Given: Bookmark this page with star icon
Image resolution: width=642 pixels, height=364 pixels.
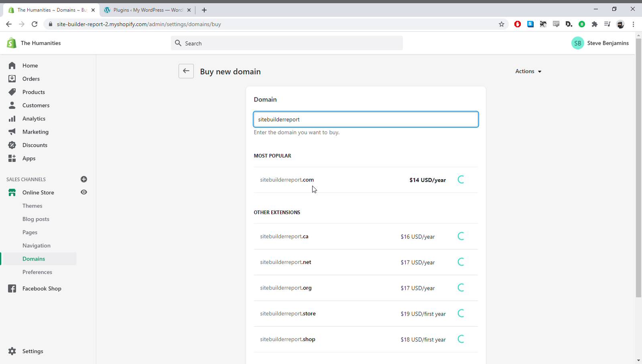Looking at the screenshot, I should 502,24.
